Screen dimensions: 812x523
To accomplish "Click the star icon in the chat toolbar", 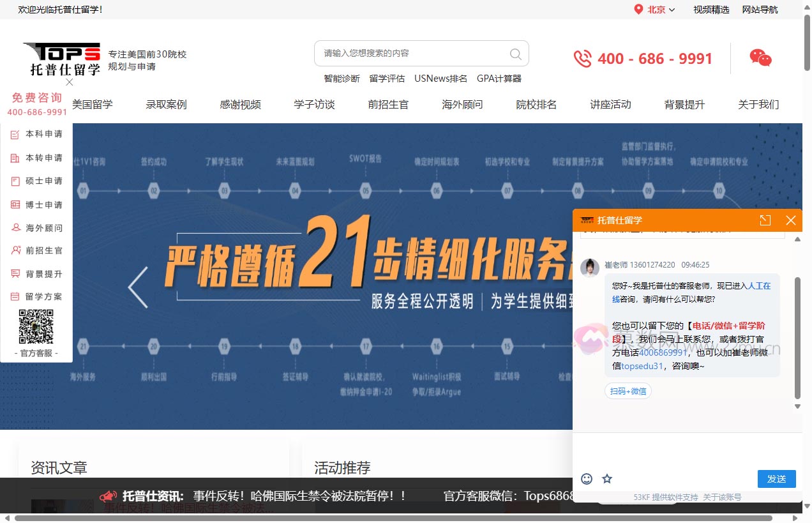I will 606,478.
